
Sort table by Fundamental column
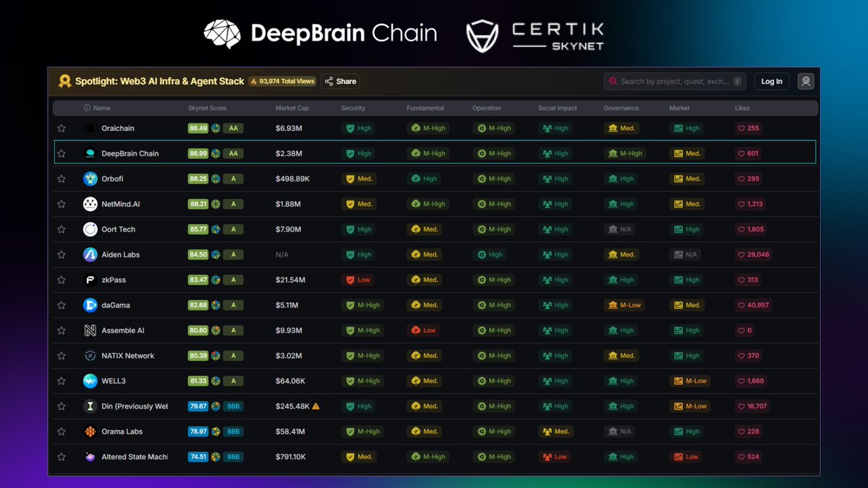(x=425, y=108)
